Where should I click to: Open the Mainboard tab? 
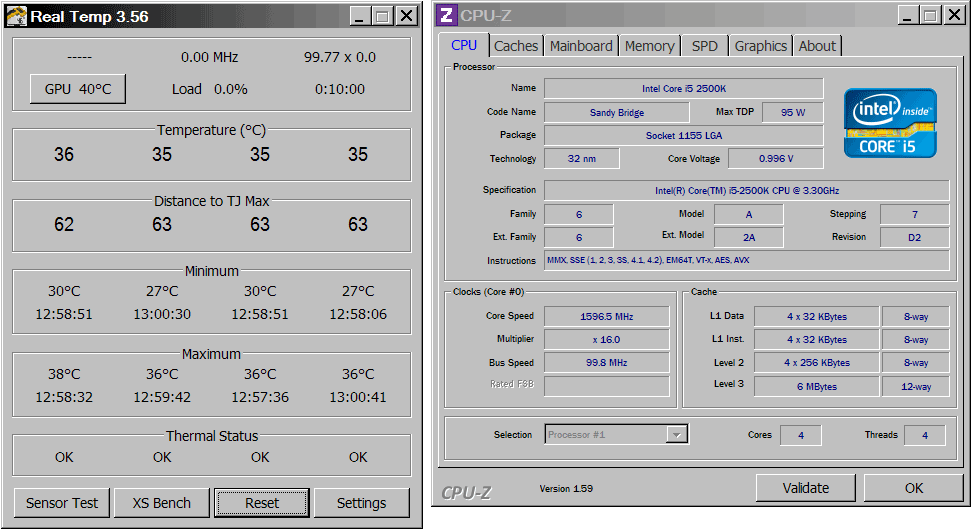[581, 46]
